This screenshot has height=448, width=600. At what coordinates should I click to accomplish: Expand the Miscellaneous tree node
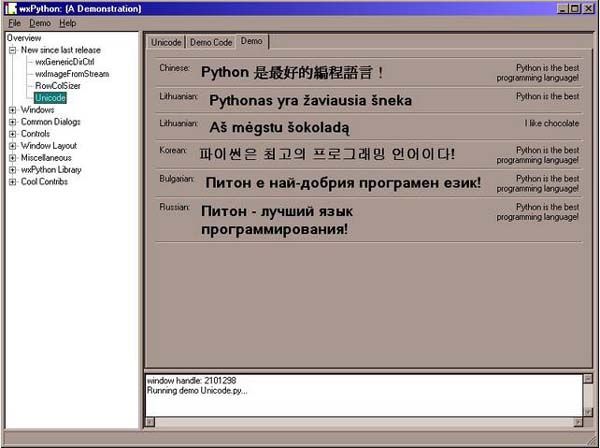click(x=13, y=158)
